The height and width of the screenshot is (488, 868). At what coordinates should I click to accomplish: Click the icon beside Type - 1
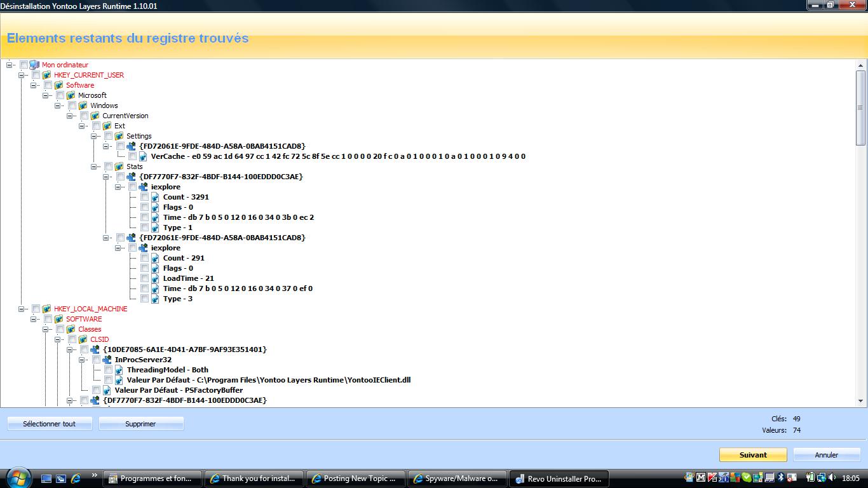click(155, 227)
